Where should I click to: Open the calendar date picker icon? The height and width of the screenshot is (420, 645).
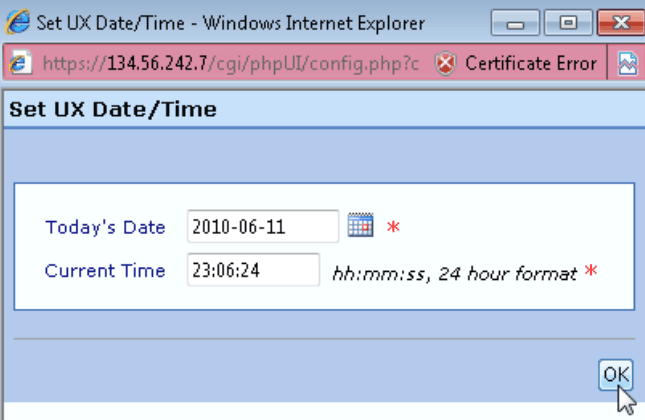click(x=360, y=226)
